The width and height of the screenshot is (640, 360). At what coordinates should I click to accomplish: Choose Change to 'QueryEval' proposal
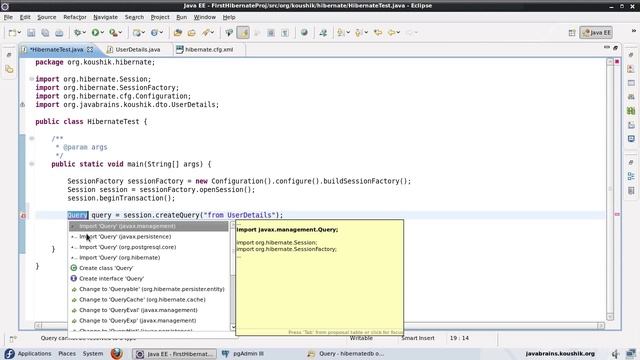click(148, 310)
